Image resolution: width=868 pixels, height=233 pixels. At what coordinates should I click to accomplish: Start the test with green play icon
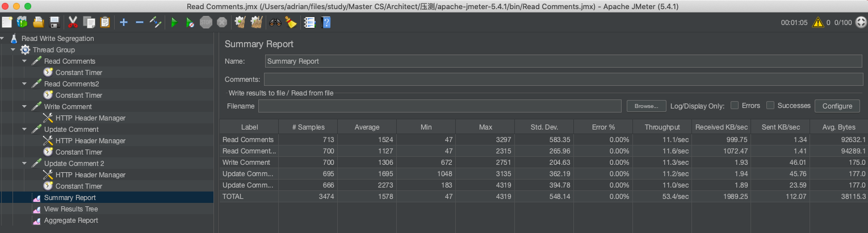pyautogui.click(x=174, y=23)
